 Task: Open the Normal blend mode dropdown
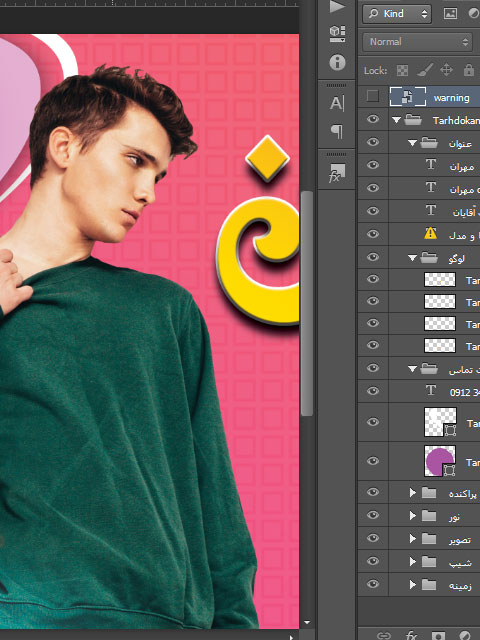pos(417,42)
